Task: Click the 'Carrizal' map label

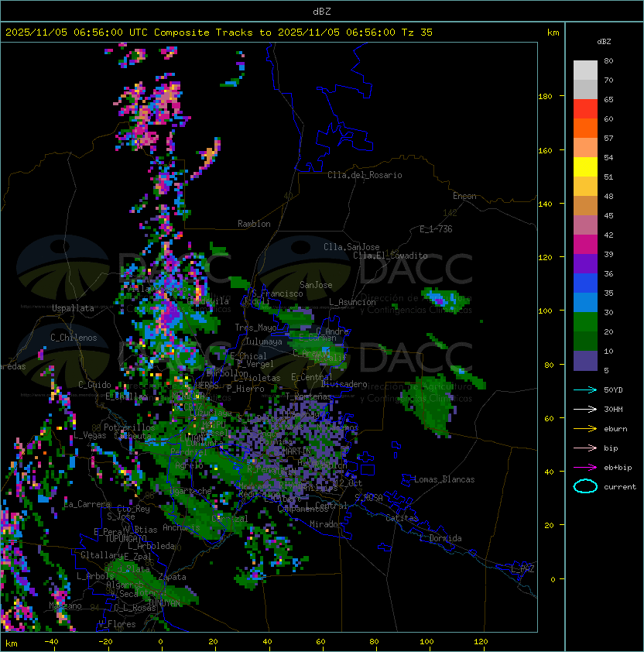Action: pyautogui.click(x=229, y=519)
